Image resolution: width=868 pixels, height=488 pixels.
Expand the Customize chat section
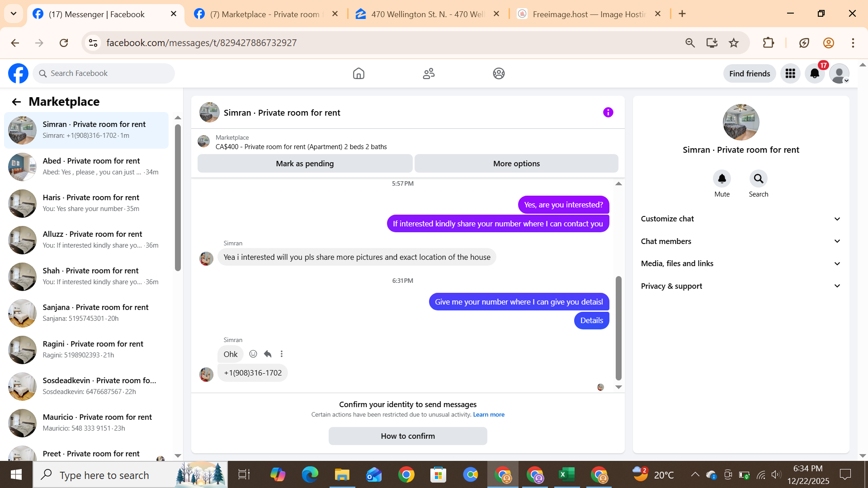click(x=741, y=219)
